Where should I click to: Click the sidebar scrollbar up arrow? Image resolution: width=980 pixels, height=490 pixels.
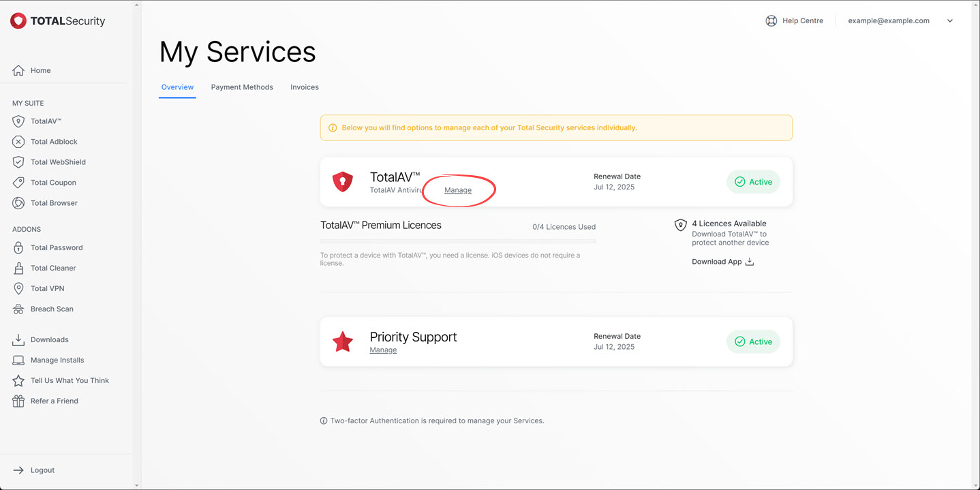pos(137,5)
